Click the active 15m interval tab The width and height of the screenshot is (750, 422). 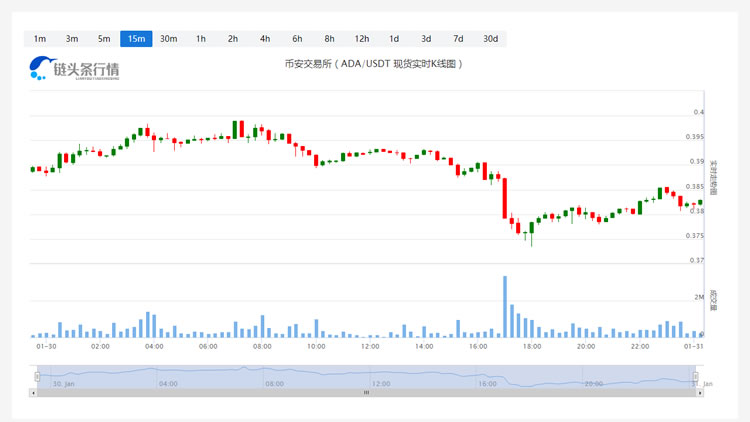136,39
